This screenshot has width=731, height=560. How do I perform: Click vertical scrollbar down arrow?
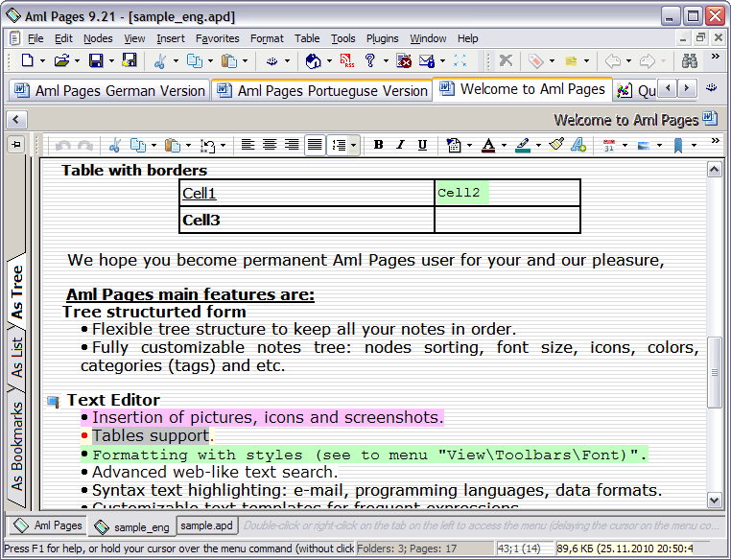pyautogui.click(x=715, y=501)
